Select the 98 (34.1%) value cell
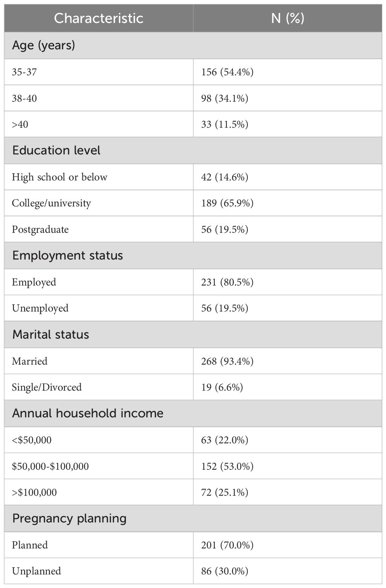Image resolution: width=386 pixels, height=588 pixels. point(224,98)
